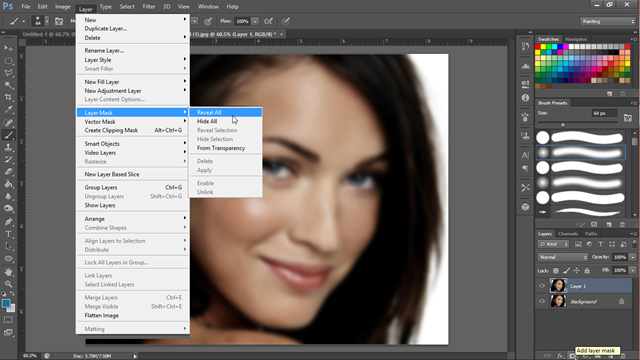Choose From Transparency in submenu

[226, 148]
